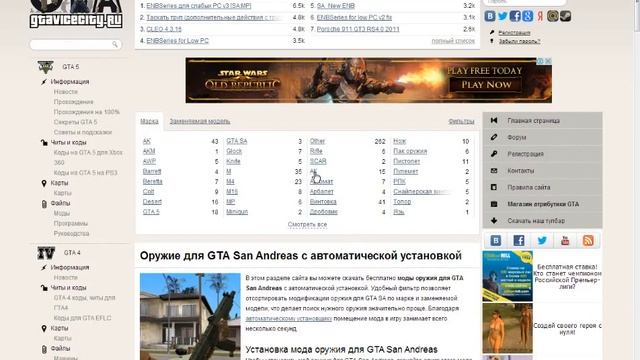The width and height of the screenshot is (640, 360).
Task: Click the AdChoices info icon on banner
Action: point(540,61)
